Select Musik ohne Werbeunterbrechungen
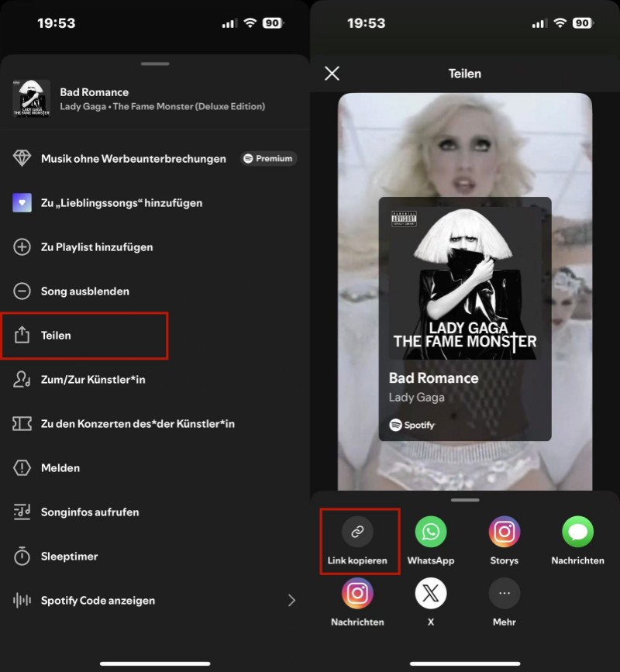620x672 pixels. 155,159
